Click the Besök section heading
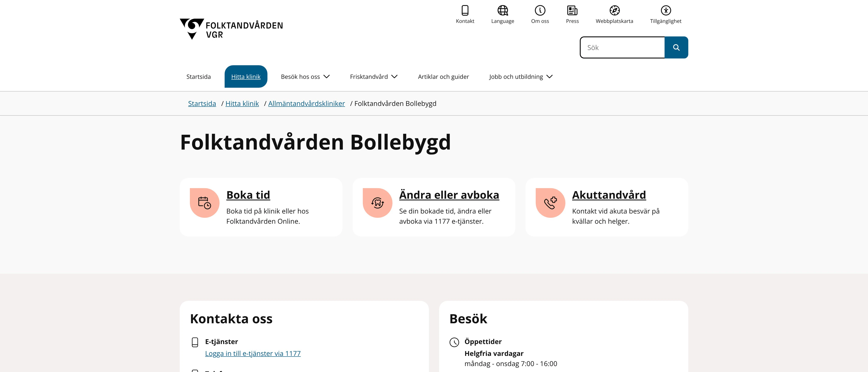The width and height of the screenshot is (868, 372). 468,319
